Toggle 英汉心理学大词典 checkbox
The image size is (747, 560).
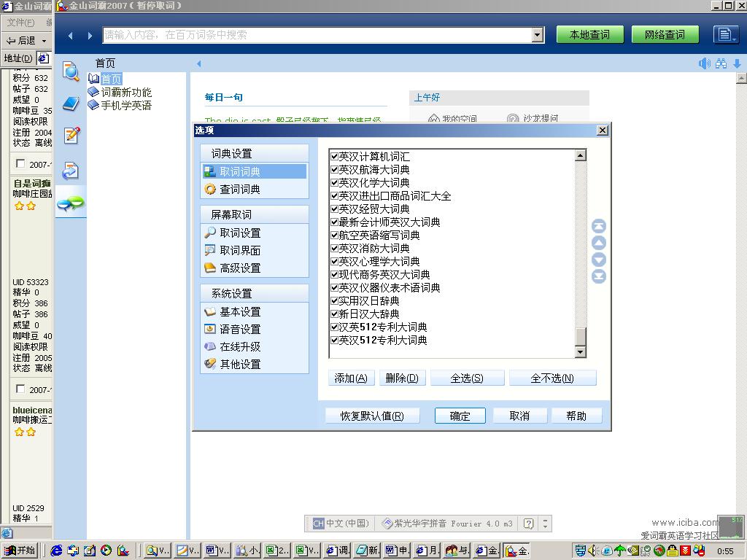point(334,262)
